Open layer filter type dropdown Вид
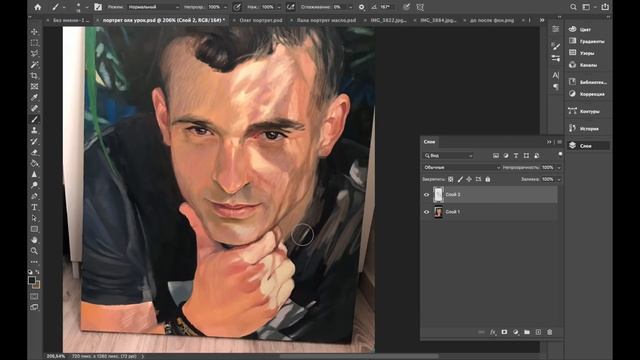Image resolution: width=640 pixels, height=360 pixels. [x=448, y=156]
